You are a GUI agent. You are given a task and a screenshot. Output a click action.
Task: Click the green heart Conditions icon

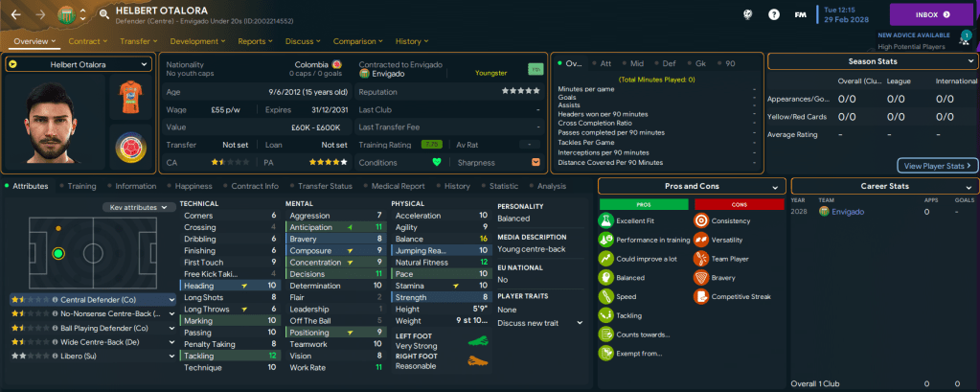coord(437,162)
